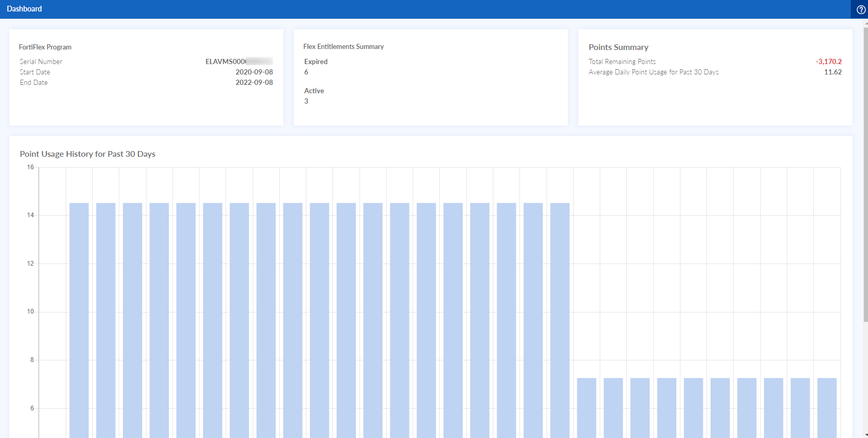
Task: Click the Total Remaining Points label
Action: point(622,61)
